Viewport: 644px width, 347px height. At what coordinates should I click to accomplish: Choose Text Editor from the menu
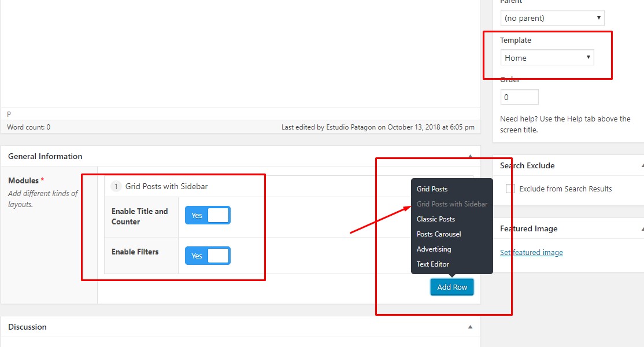click(x=432, y=264)
